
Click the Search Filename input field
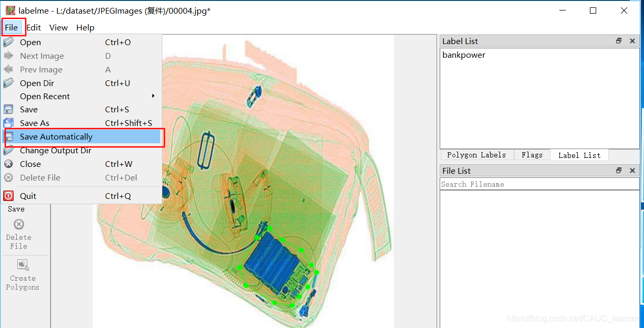[539, 184]
